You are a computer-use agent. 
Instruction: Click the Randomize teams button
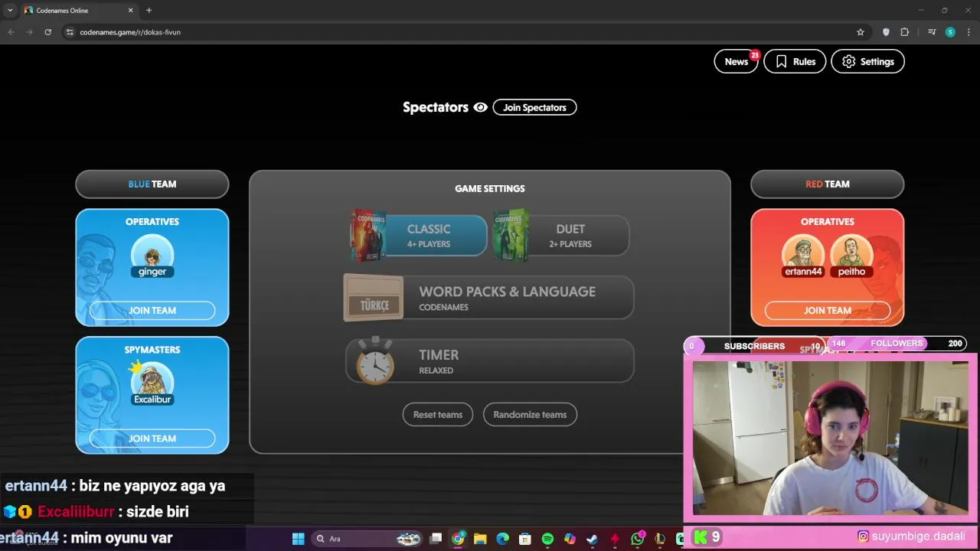tap(530, 415)
